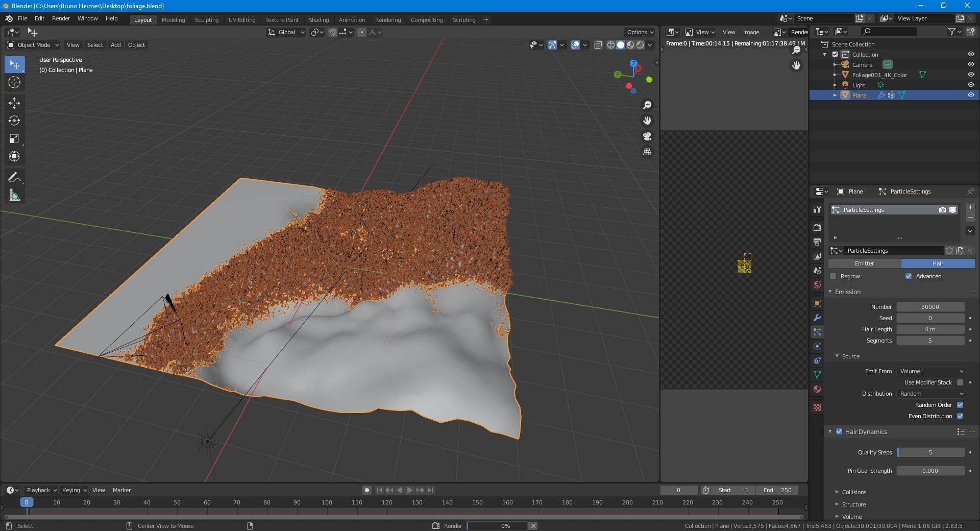
Task: Activate the Select Box tool
Action: [x=14, y=64]
